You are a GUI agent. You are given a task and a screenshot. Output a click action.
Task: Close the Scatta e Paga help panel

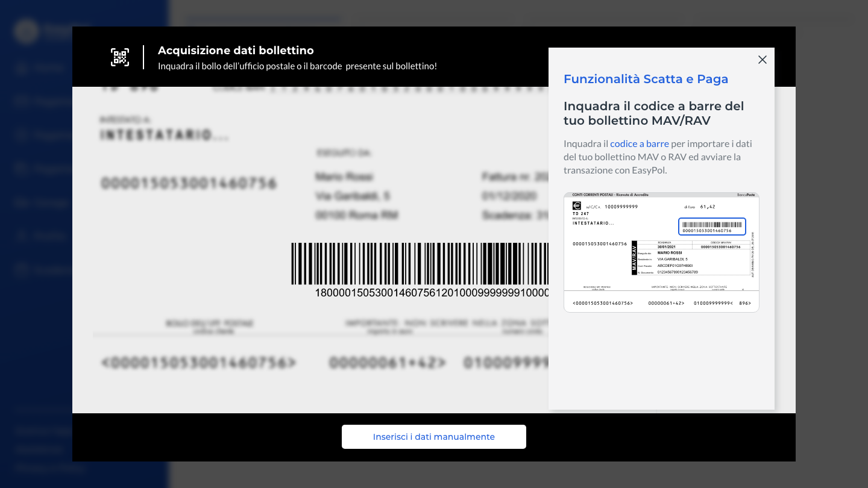(x=763, y=60)
